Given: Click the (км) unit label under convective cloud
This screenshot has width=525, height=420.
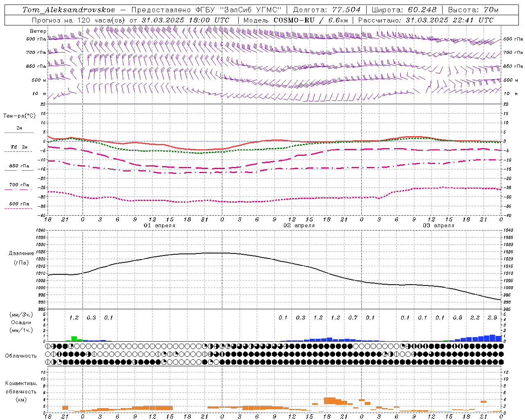Looking at the screenshot, I should click(21, 399).
